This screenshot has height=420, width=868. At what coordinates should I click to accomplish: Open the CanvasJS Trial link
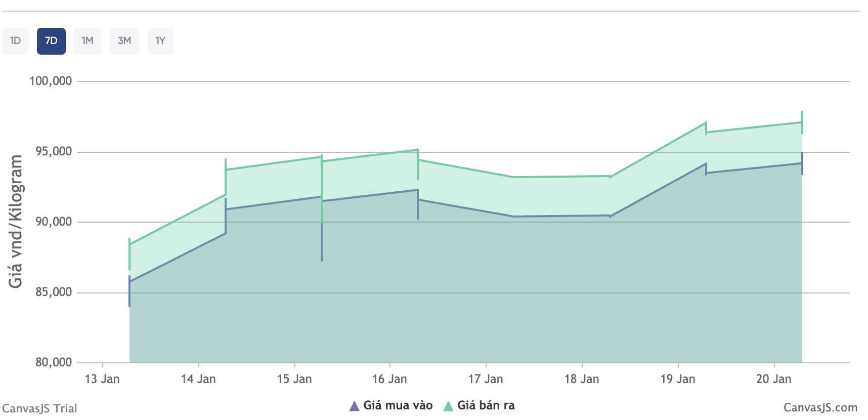pyautogui.click(x=39, y=408)
